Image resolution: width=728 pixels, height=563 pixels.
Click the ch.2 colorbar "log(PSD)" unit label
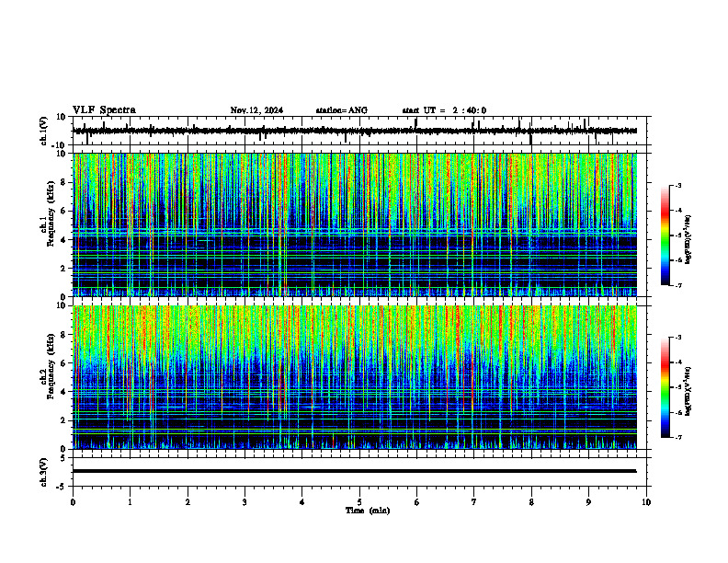point(688,391)
